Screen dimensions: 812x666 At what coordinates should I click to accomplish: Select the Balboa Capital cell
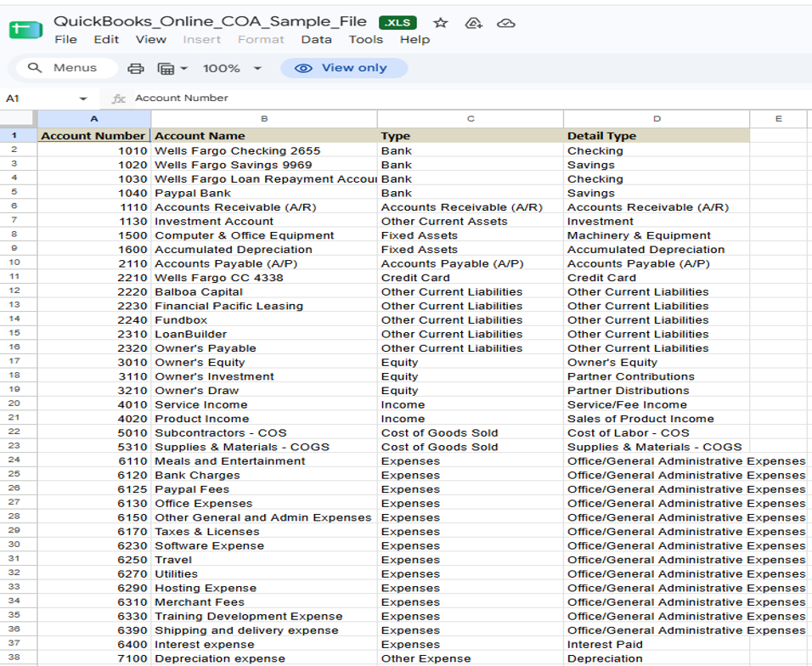tap(264, 291)
